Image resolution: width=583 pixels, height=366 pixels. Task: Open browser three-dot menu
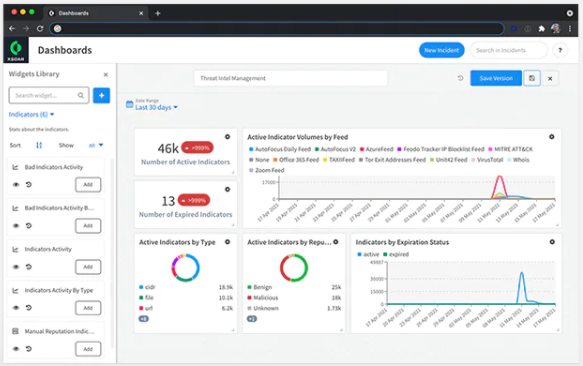[570, 29]
